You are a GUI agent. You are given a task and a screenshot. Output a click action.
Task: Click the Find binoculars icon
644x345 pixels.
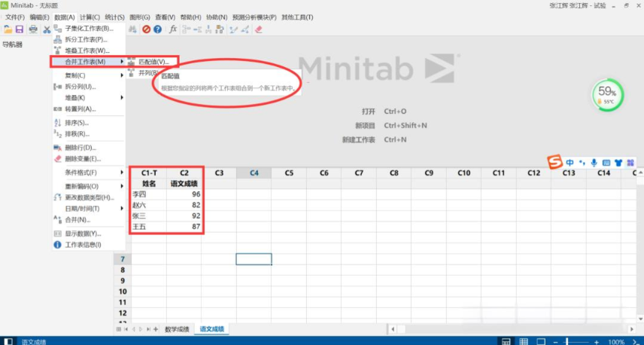pos(132,29)
